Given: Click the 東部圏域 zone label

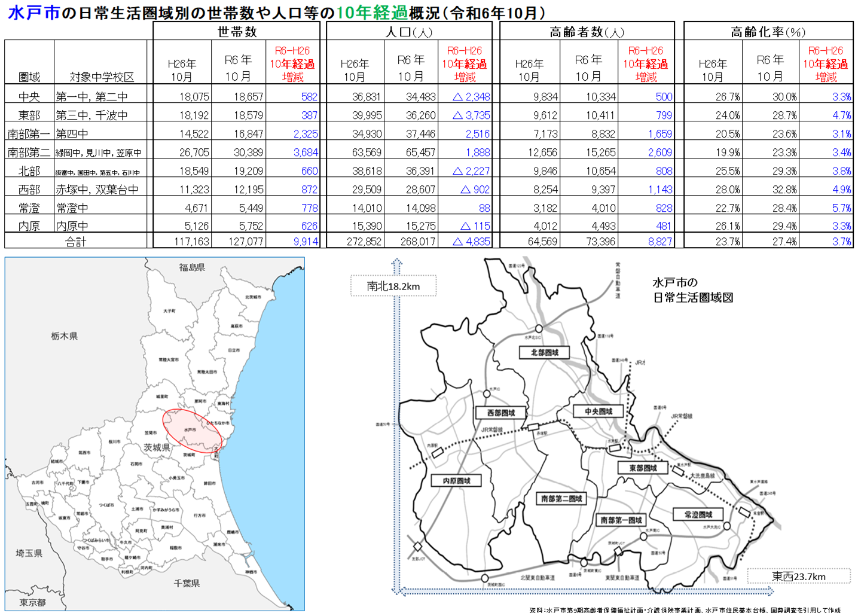Looking at the screenshot, I should coord(643,468).
